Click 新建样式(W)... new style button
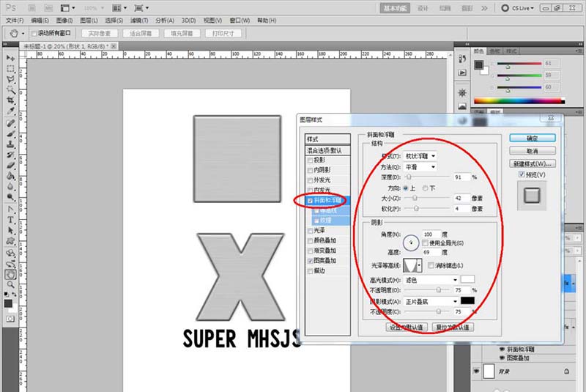This screenshot has width=586, height=392. point(533,163)
